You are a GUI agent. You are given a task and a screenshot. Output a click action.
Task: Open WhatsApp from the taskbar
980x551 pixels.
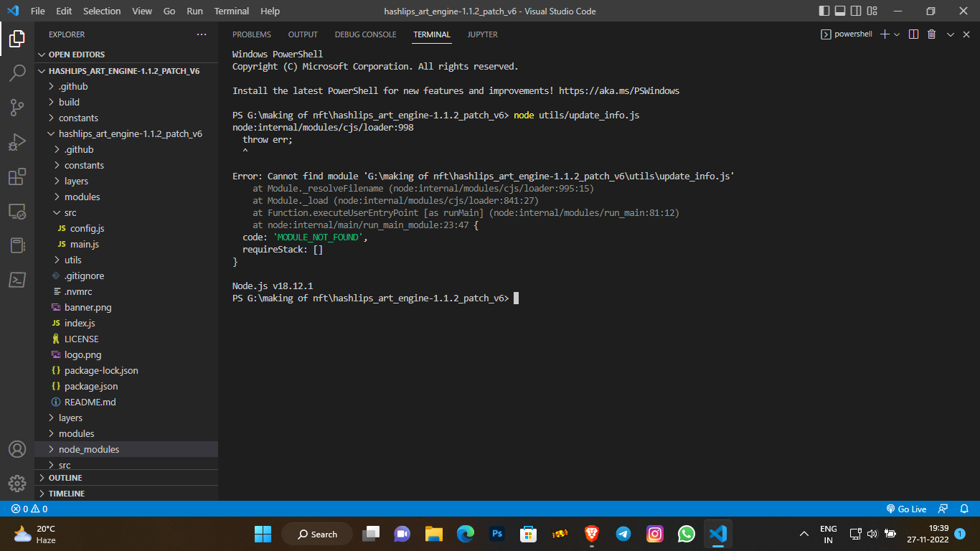pos(686,534)
